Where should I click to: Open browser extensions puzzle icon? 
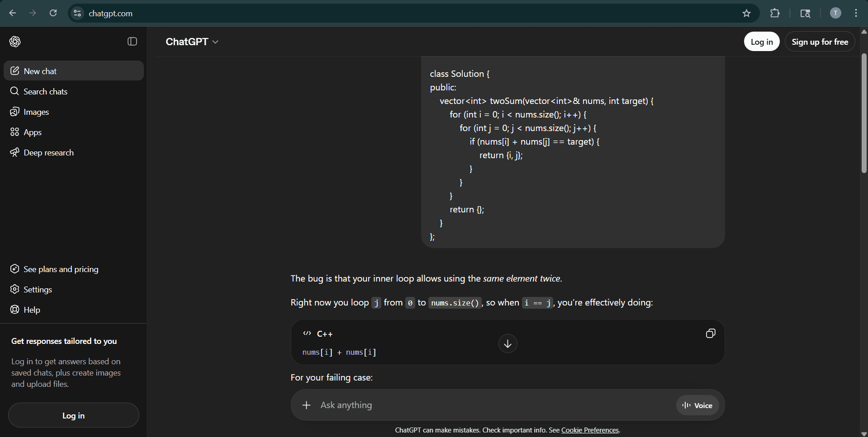775,13
